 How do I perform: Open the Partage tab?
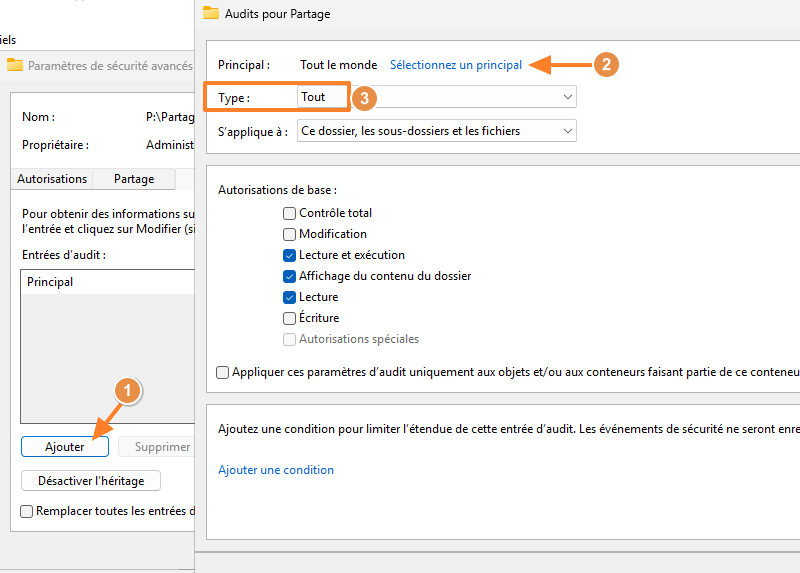point(134,179)
